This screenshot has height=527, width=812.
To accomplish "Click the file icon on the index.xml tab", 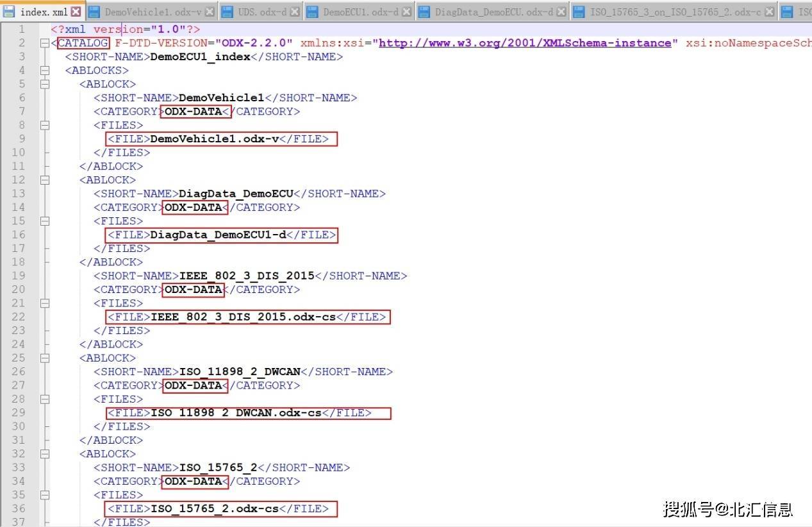I will [9, 11].
